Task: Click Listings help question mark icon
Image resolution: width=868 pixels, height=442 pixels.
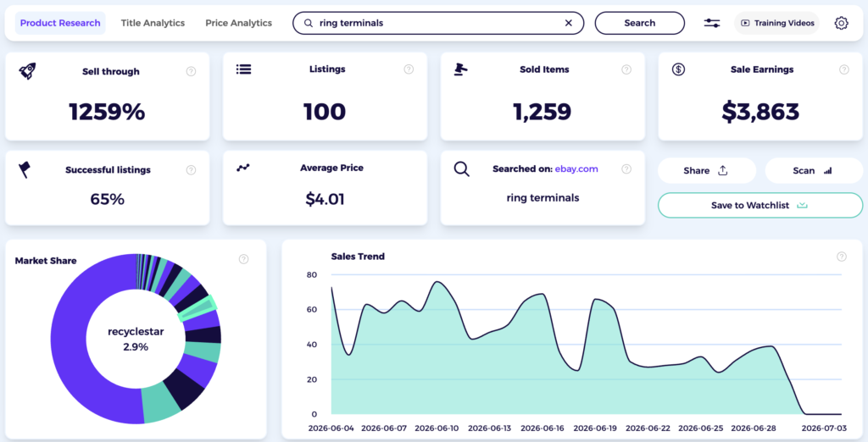Action: [x=409, y=69]
